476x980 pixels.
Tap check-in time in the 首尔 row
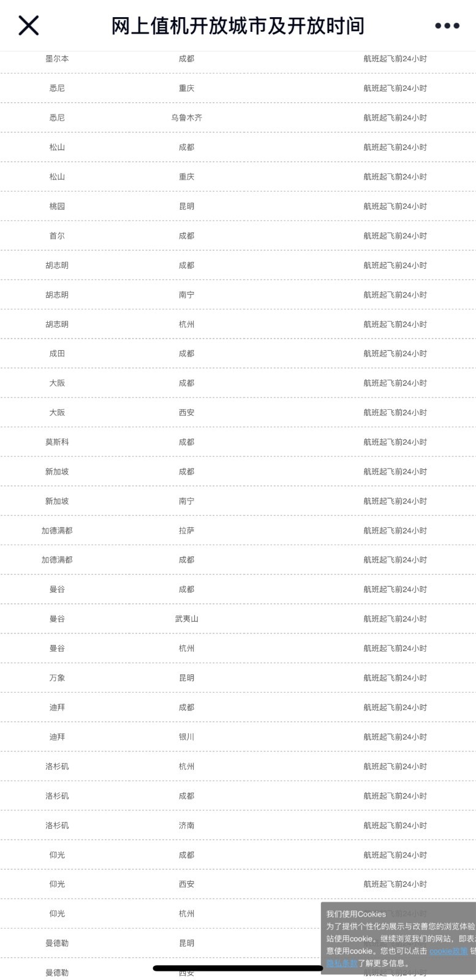point(395,236)
